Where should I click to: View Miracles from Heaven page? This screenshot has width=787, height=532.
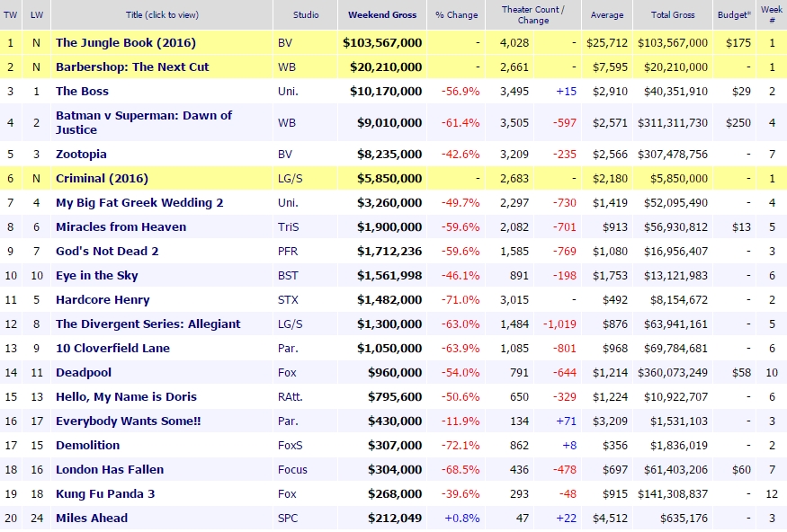click(x=121, y=226)
